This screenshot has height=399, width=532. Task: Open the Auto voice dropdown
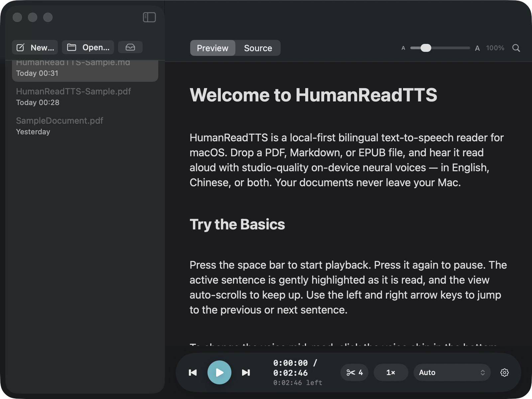point(452,372)
